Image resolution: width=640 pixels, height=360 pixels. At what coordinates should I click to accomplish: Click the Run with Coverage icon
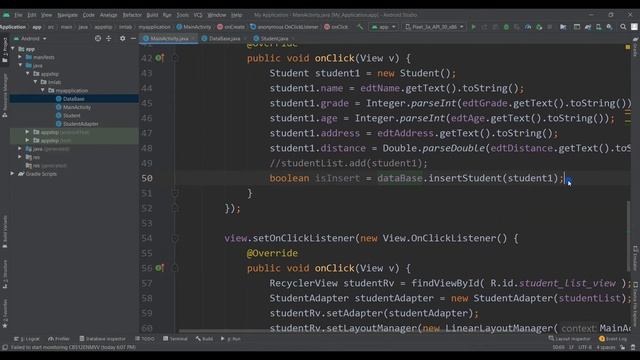517,27
